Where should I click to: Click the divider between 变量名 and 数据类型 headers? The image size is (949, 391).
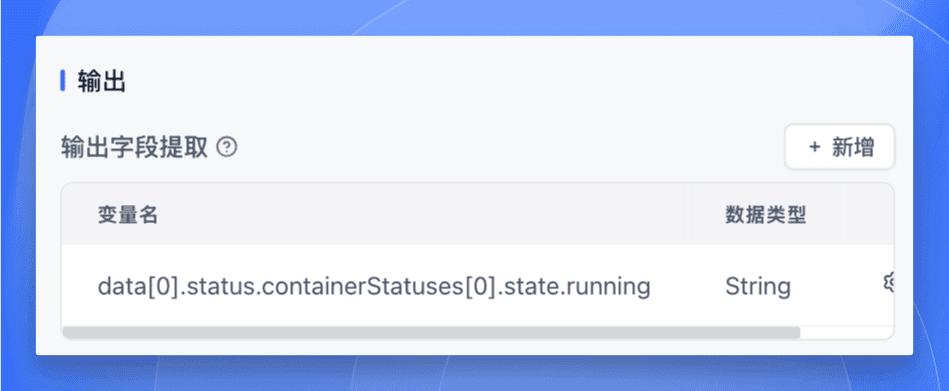coord(688,214)
